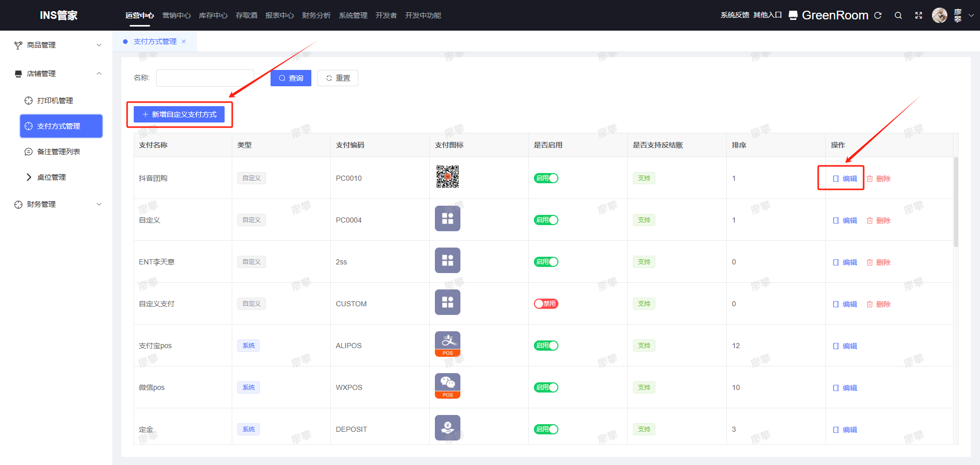Click 新增自定义支付方式 button
This screenshot has height=465, width=980.
pos(179,114)
